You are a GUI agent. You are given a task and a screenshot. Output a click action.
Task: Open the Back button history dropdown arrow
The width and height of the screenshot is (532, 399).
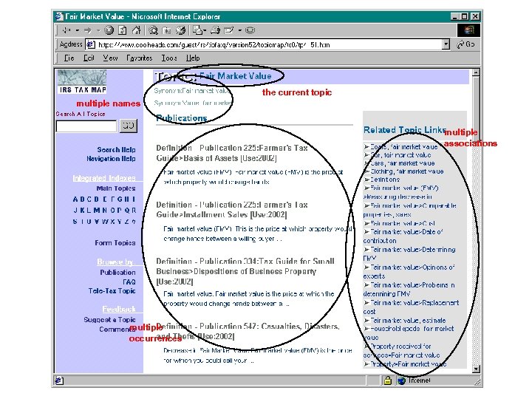click(x=78, y=30)
